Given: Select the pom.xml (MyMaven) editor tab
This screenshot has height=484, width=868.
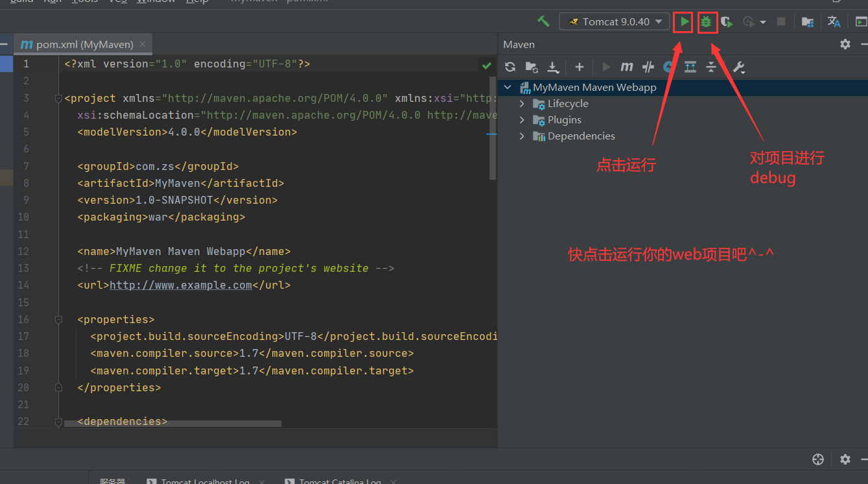Looking at the screenshot, I should (78, 44).
